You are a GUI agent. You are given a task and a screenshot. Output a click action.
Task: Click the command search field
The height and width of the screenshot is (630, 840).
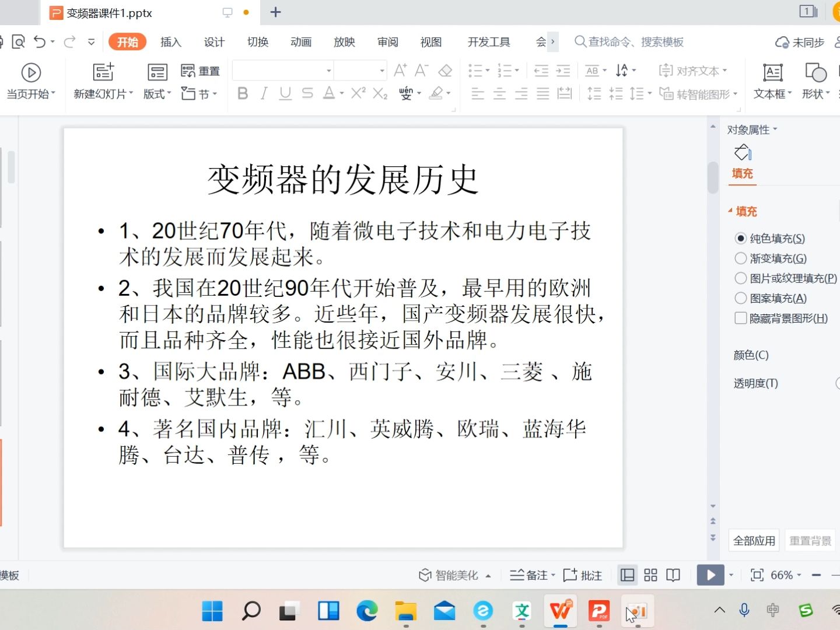[629, 41]
